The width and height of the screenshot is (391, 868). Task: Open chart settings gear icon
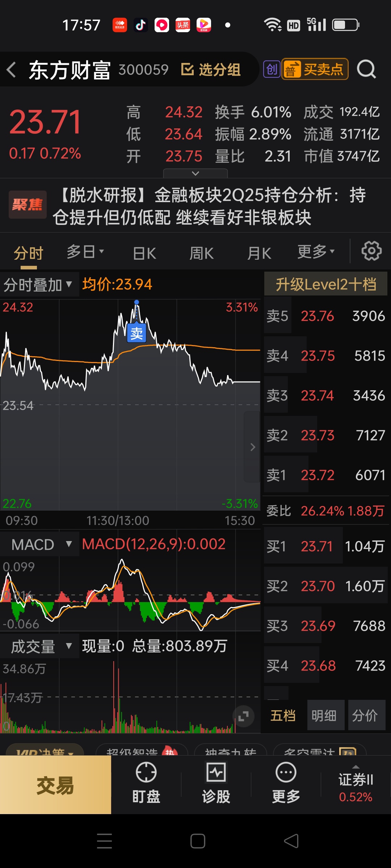click(x=371, y=251)
